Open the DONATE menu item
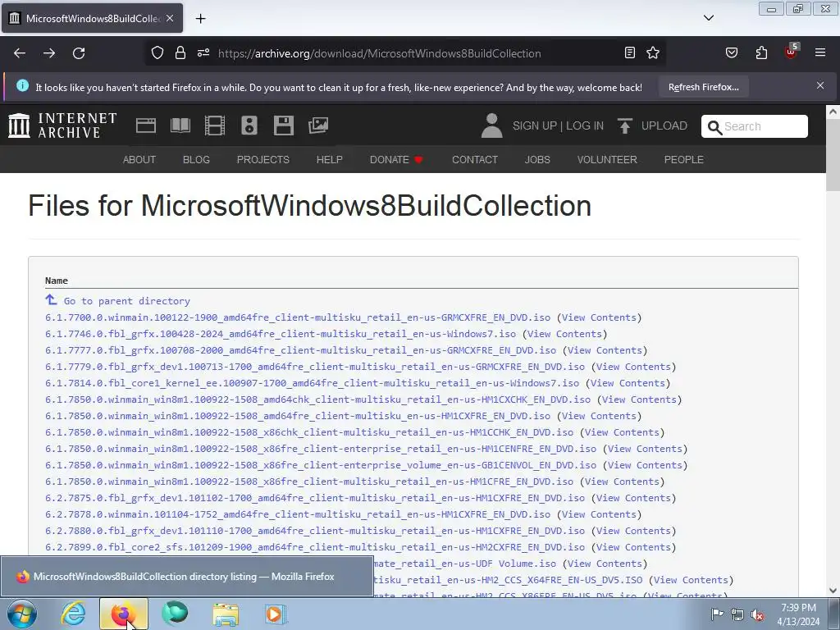This screenshot has width=840, height=630. click(396, 160)
